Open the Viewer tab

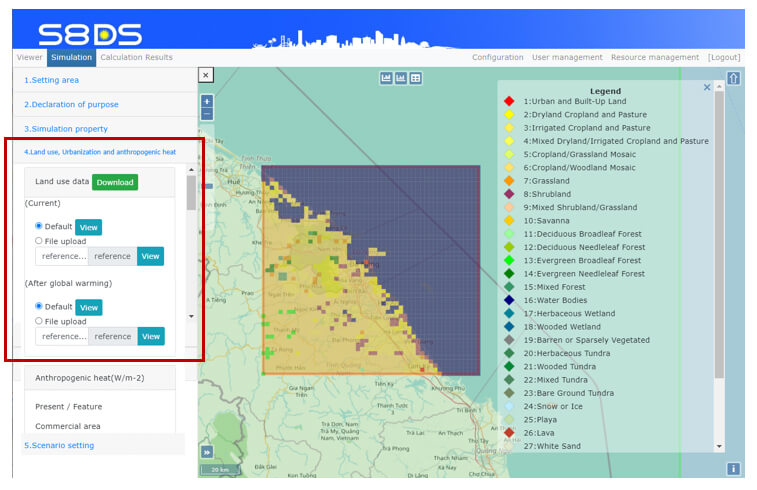pos(30,58)
